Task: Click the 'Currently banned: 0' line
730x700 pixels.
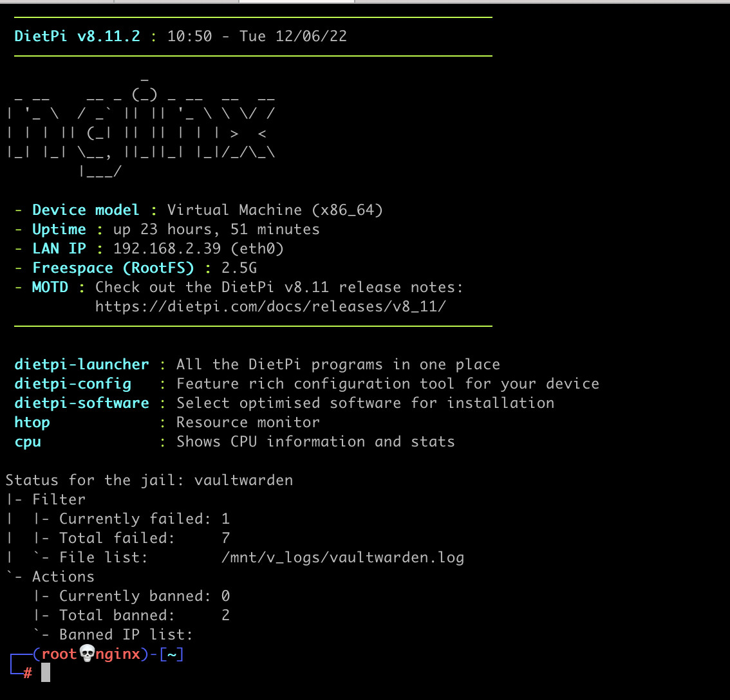Action: [x=131, y=596]
